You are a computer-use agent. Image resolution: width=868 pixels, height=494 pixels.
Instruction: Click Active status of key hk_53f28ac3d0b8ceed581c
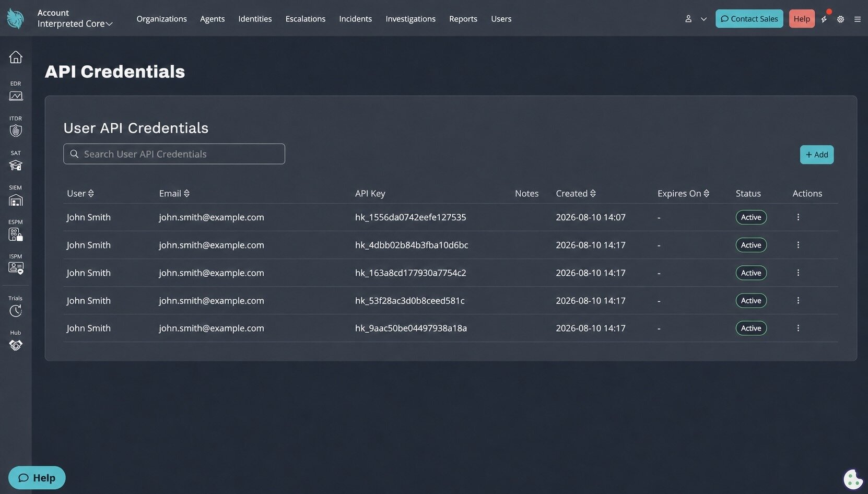click(x=751, y=300)
